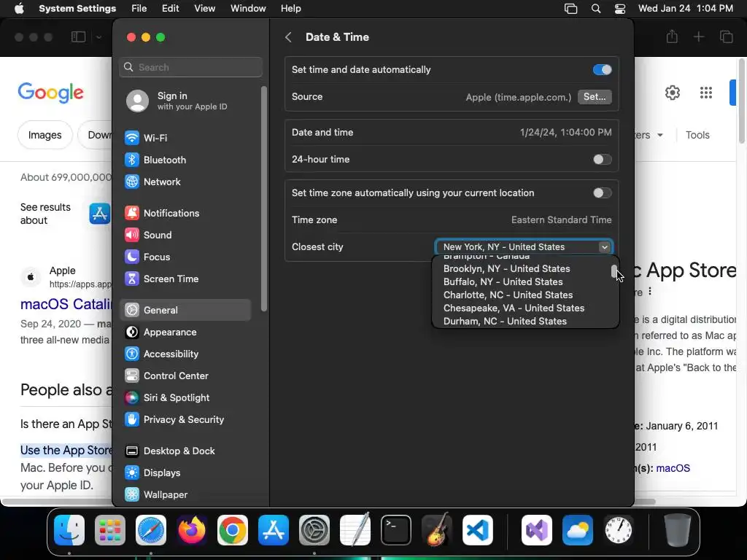Image resolution: width=747 pixels, height=560 pixels.
Task: Open the Window menu
Action: pyautogui.click(x=248, y=9)
